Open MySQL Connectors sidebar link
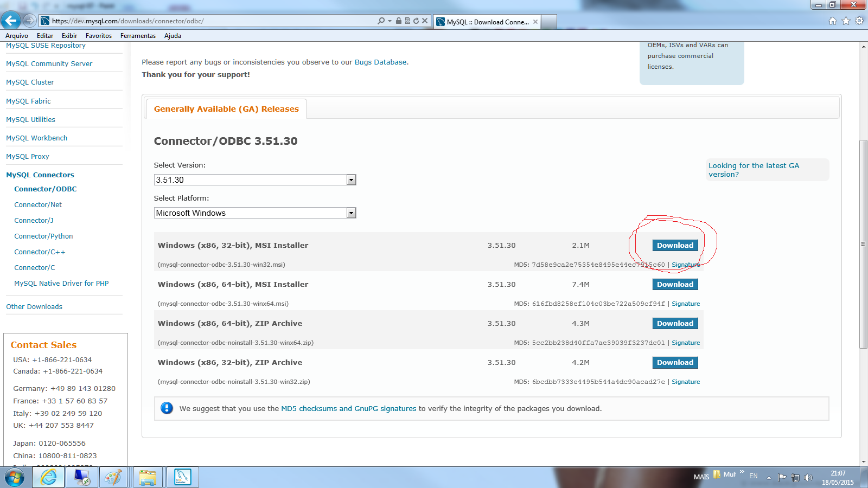Viewport: 868px width, 488px height. point(40,175)
